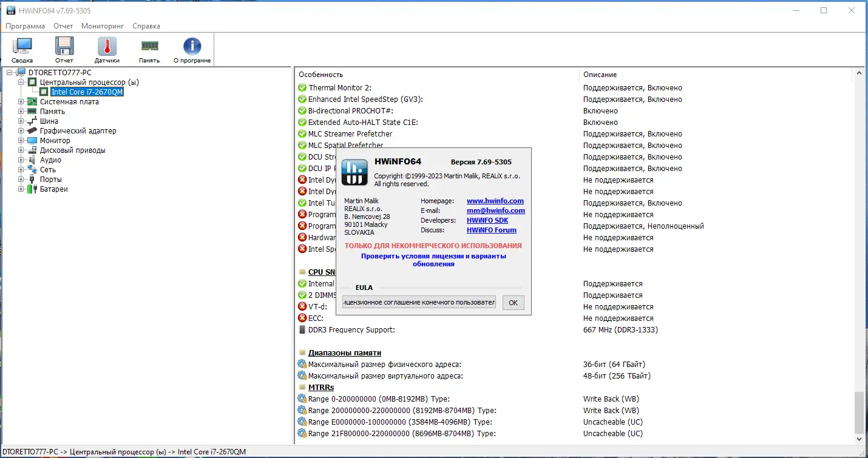Click the chip icon beside Центральный процессор (ы)

point(33,83)
